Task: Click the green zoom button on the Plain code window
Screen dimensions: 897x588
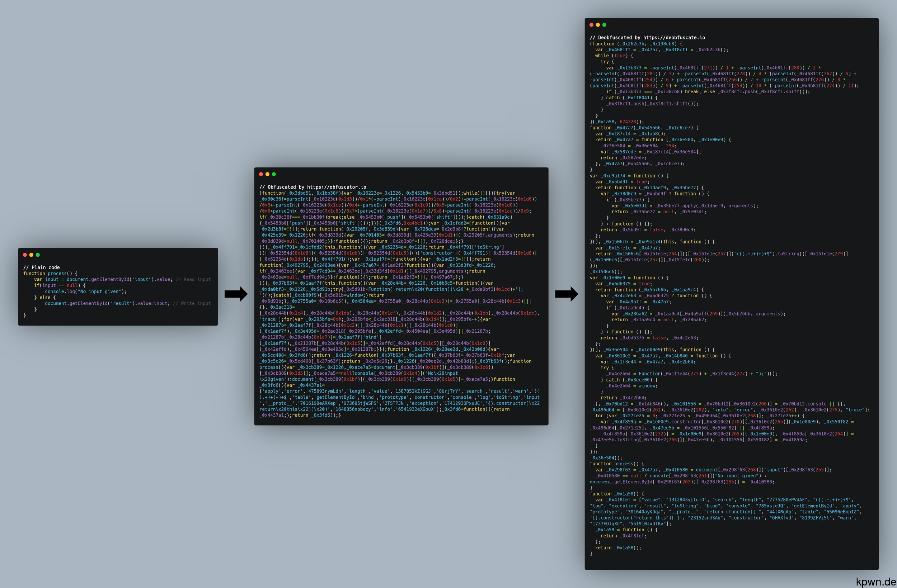Action: click(38, 255)
